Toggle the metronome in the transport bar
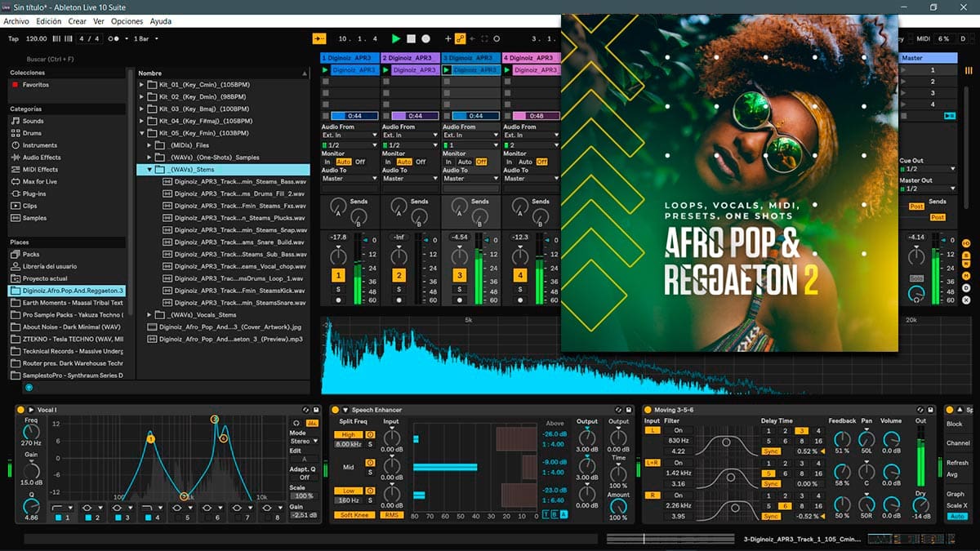The image size is (980, 551). tap(115, 38)
